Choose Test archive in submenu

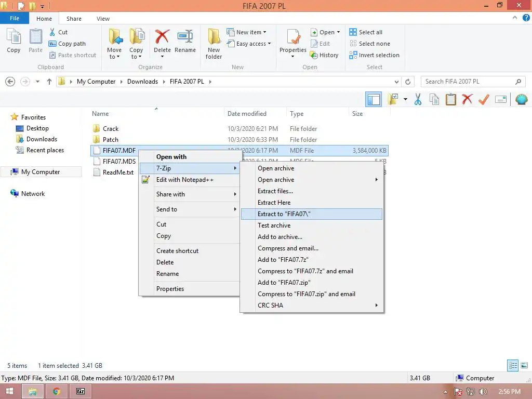coord(312,225)
